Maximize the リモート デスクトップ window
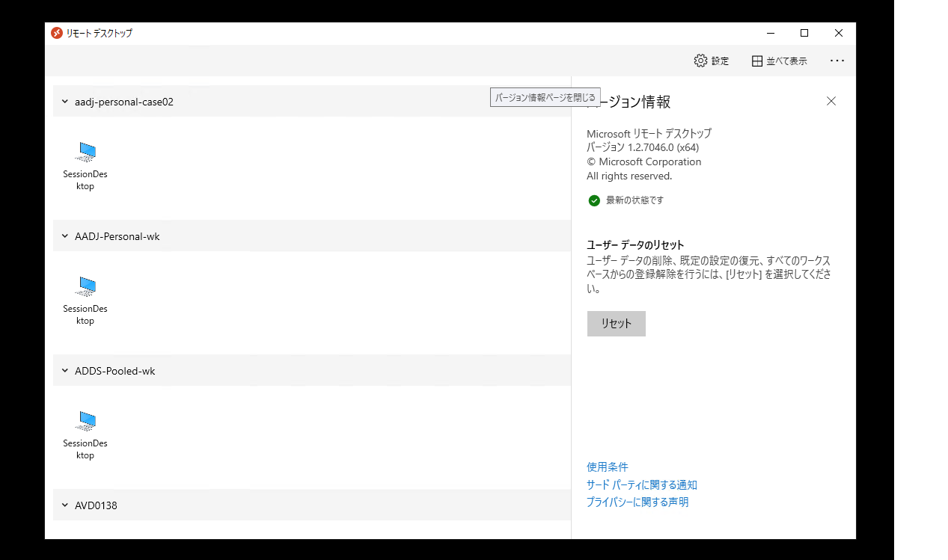This screenshot has height=560, width=948. 804,33
